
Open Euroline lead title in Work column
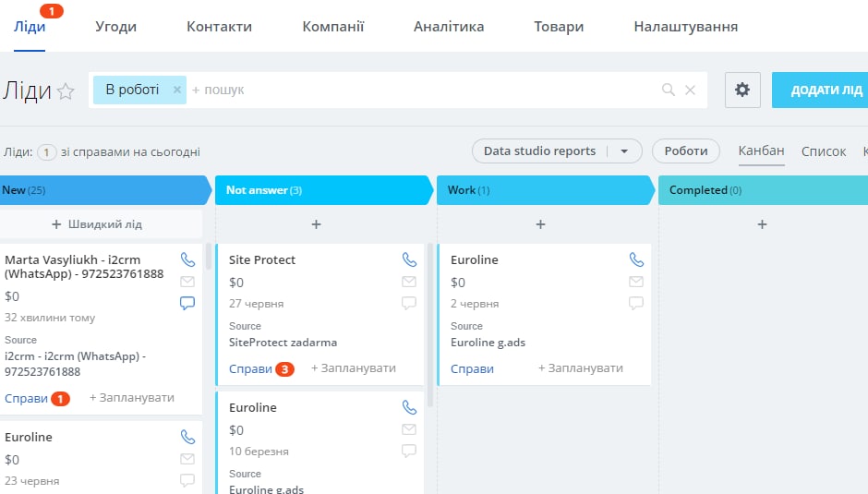(475, 259)
